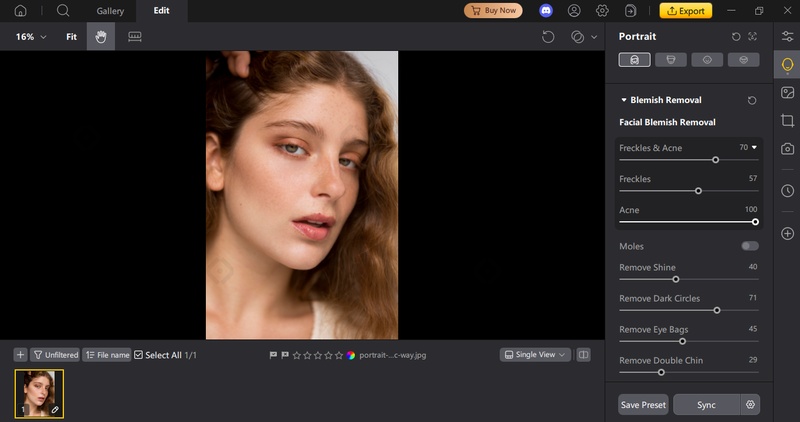The width and height of the screenshot is (800, 422).
Task: Toggle the compare split view button
Action: click(584, 355)
